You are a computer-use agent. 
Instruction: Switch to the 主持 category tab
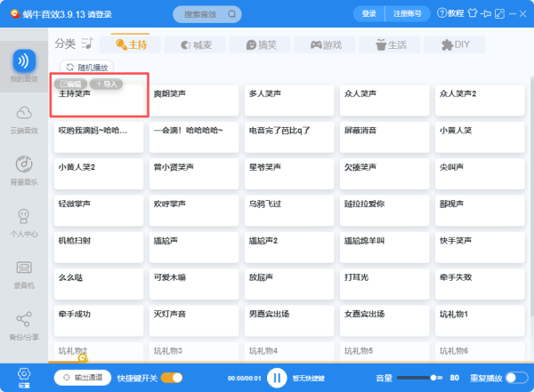coord(131,44)
